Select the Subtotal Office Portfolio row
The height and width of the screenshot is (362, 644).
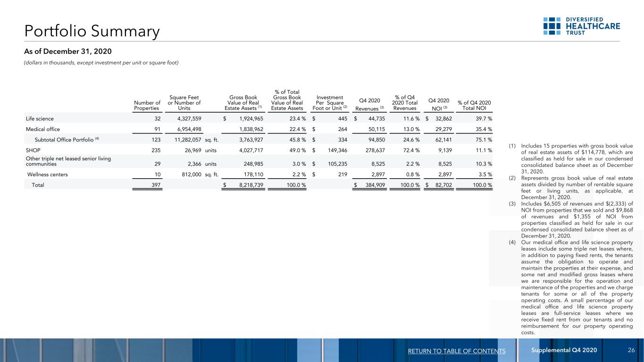point(259,140)
